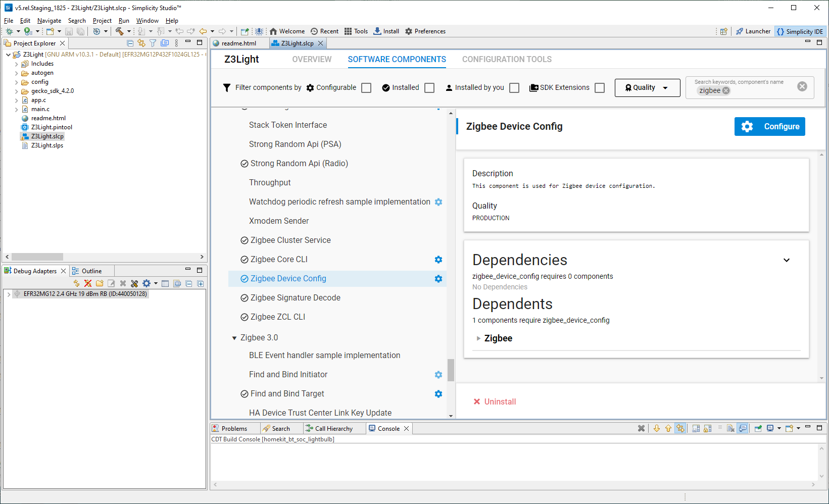Open the Welcome home page icon
This screenshot has width=829, height=504.
(x=273, y=31)
